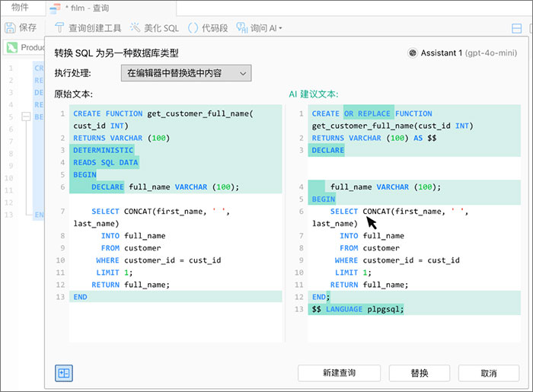Click the Save (保存) toolbar button
The image size is (533, 392).
[21, 28]
